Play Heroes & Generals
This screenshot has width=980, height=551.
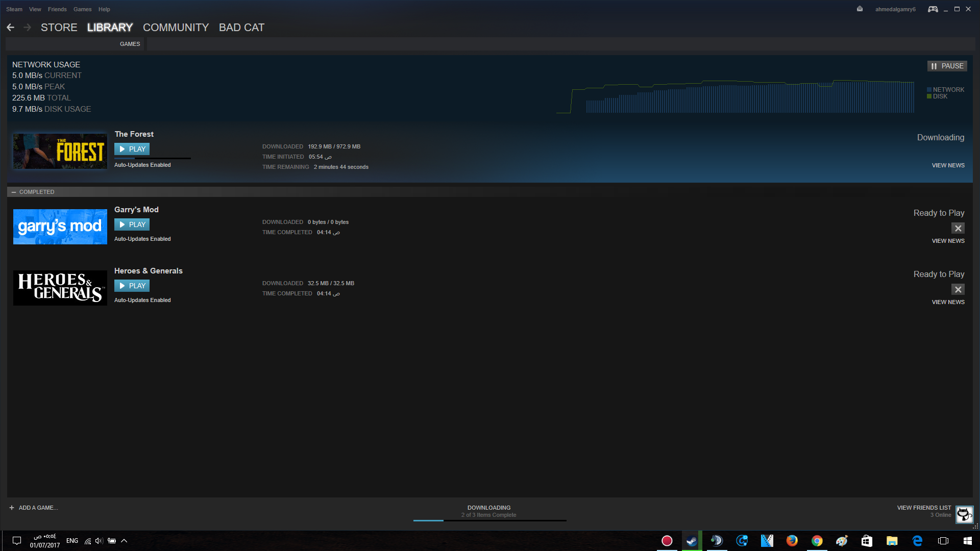132,286
